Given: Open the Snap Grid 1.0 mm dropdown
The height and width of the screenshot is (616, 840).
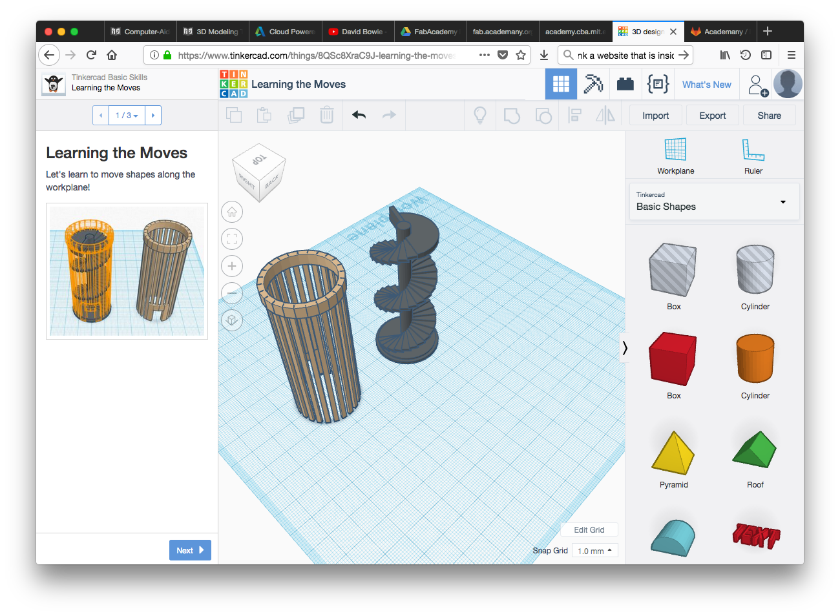Looking at the screenshot, I should tap(595, 551).
